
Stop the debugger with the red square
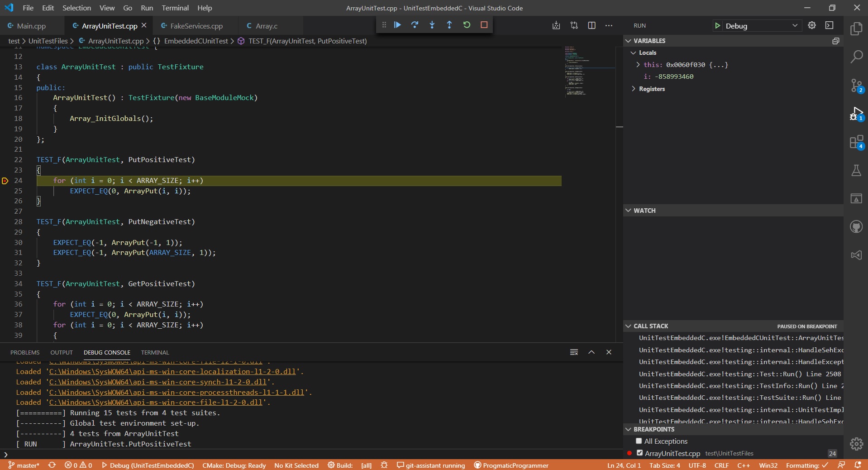[484, 25]
